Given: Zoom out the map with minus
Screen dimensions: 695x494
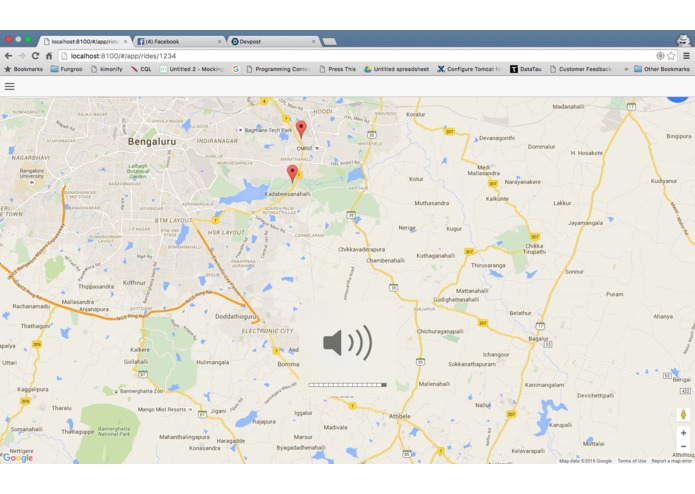Looking at the screenshot, I should click(x=683, y=446).
